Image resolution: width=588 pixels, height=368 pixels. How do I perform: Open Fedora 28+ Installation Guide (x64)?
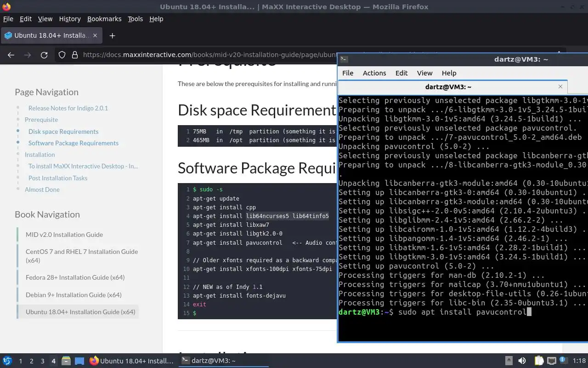point(75,277)
